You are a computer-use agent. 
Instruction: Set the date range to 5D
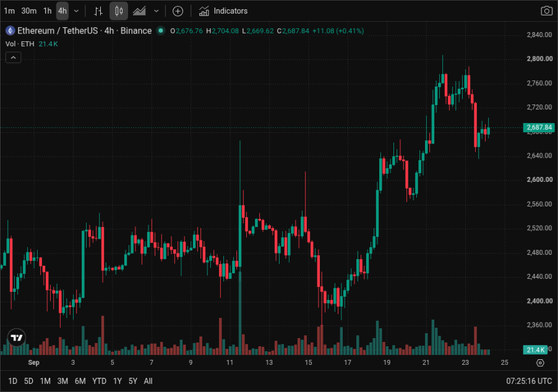tap(29, 381)
